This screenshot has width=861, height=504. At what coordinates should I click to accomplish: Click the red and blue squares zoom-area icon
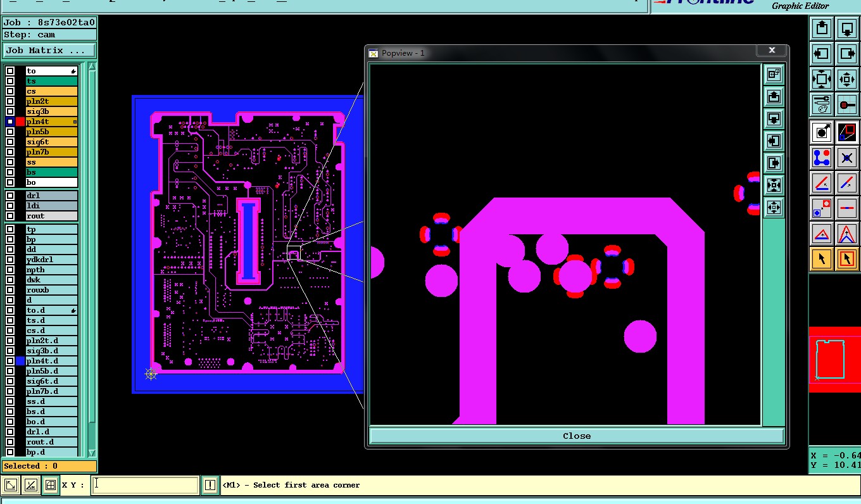[847, 132]
